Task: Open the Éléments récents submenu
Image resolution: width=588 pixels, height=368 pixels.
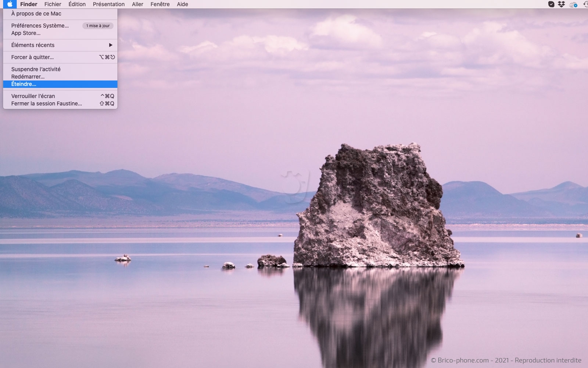Action: [33, 45]
